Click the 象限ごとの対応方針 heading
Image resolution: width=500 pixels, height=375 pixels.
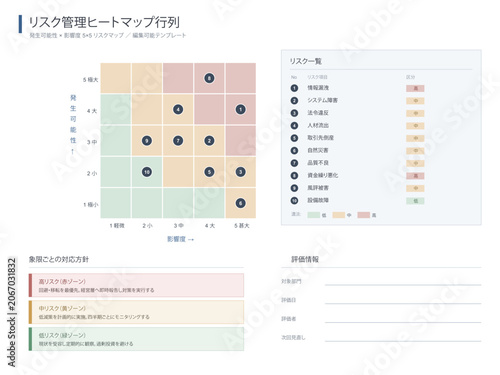59,259
